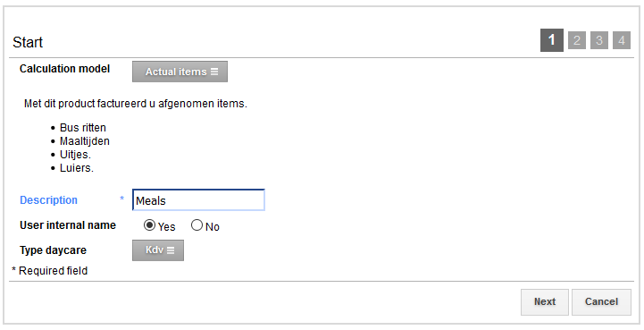Expand the Type daycare Kdv dropdown
Screen dimensions: 644x330
coord(158,250)
